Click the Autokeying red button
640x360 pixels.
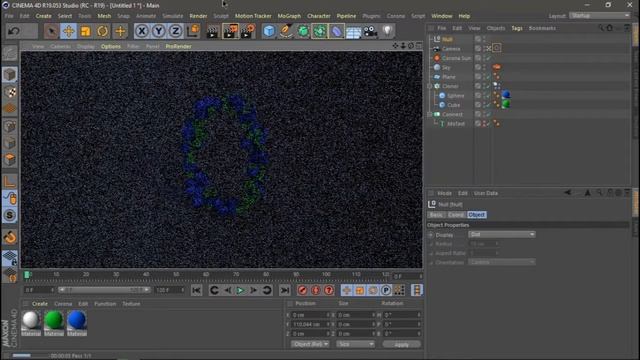tap(316, 290)
